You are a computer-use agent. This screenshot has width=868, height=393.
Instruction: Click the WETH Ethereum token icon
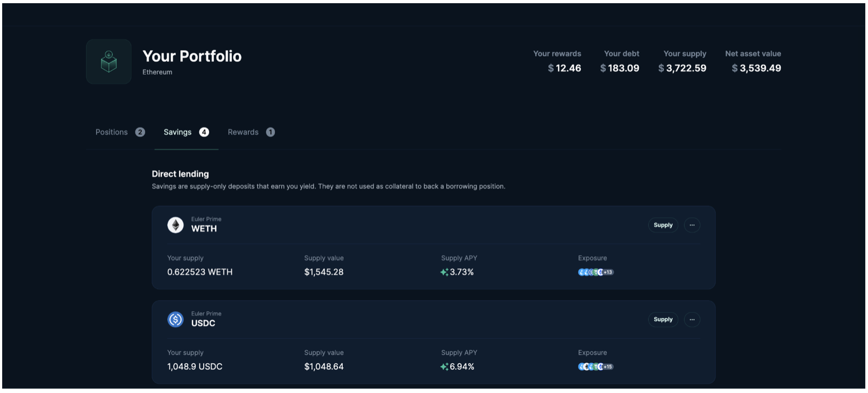pyautogui.click(x=175, y=225)
